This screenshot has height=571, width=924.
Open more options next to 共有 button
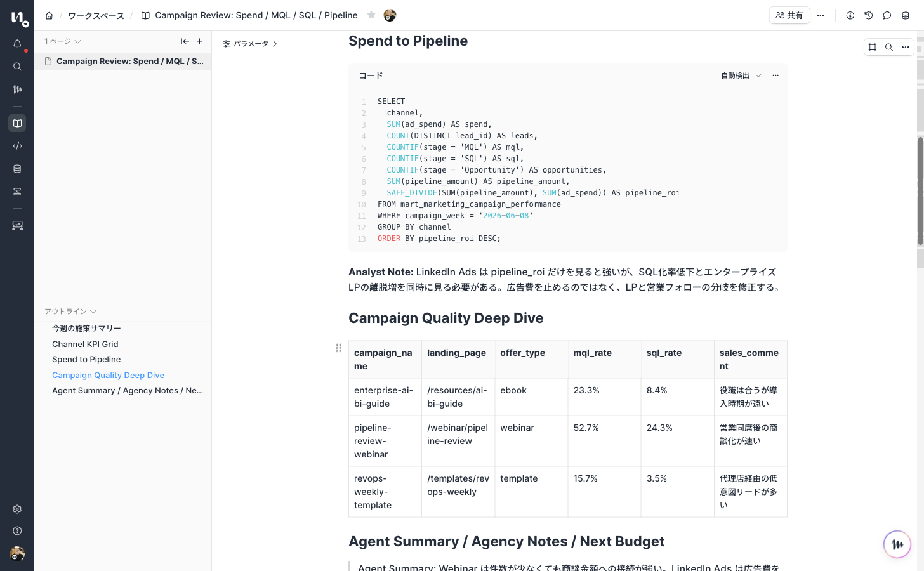coord(821,15)
